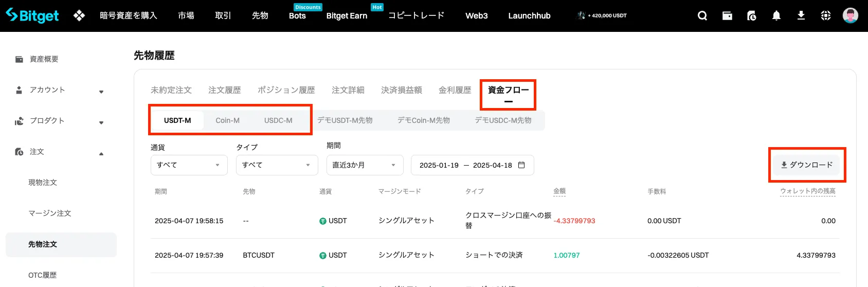The width and height of the screenshot is (868, 287).
Task: Click the date range picker field
Action: pos(472,165)
